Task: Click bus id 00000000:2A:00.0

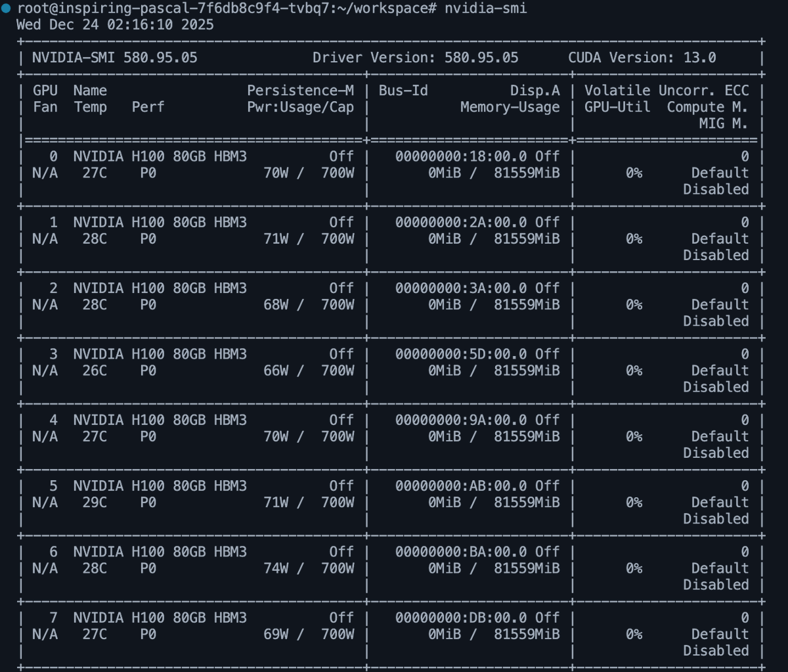Action: coord(461,222)
